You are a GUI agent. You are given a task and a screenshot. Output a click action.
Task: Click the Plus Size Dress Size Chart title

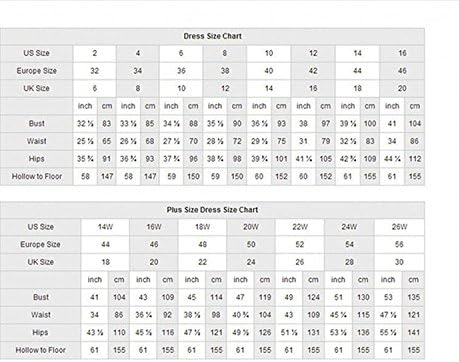point(212,210)
